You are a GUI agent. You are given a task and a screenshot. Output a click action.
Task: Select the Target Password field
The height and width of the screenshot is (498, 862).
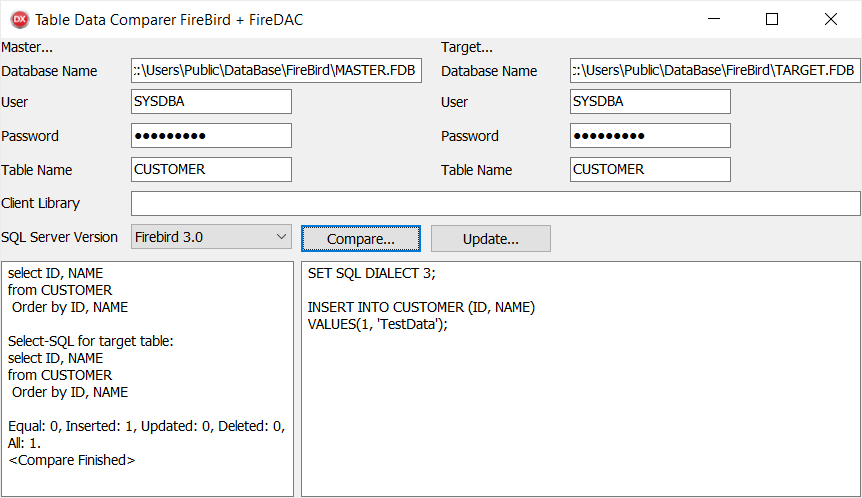point(650,135)
